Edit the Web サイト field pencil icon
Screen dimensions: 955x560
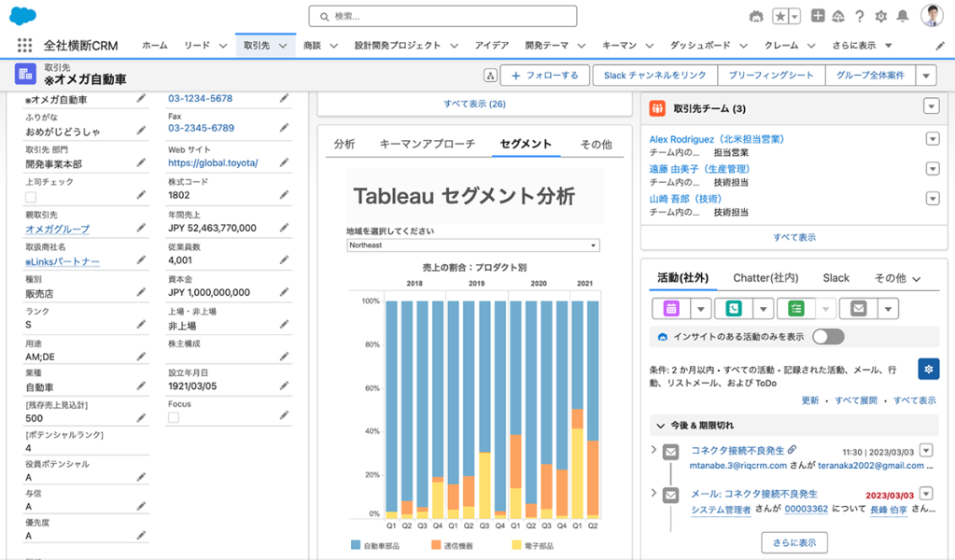(285, 162)
